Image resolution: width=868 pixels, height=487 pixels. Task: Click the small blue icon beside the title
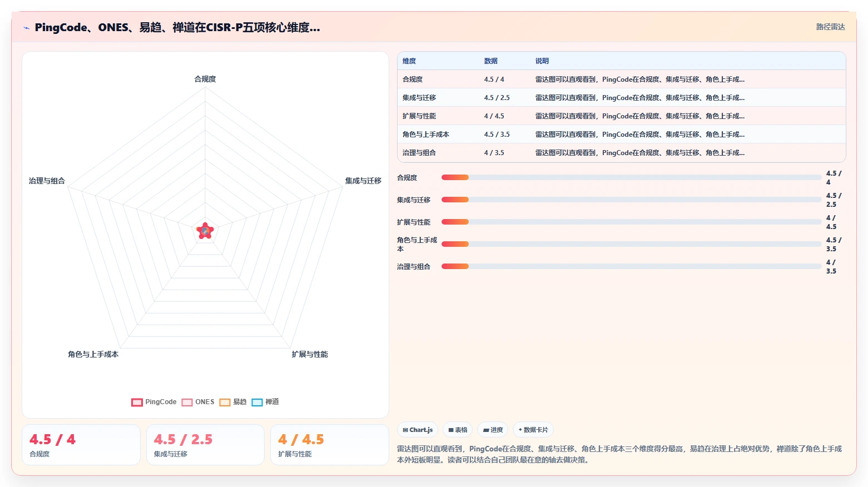(26, 28)
